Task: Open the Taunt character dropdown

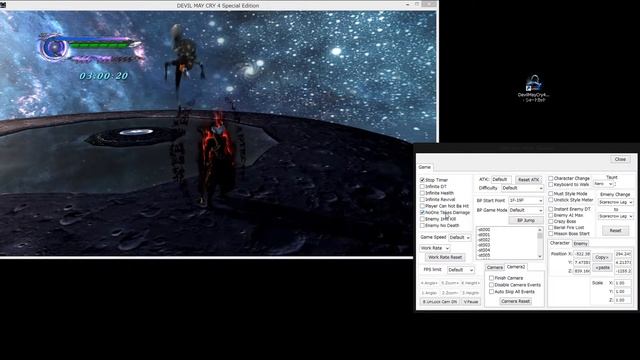Action: tap(603, 184)
